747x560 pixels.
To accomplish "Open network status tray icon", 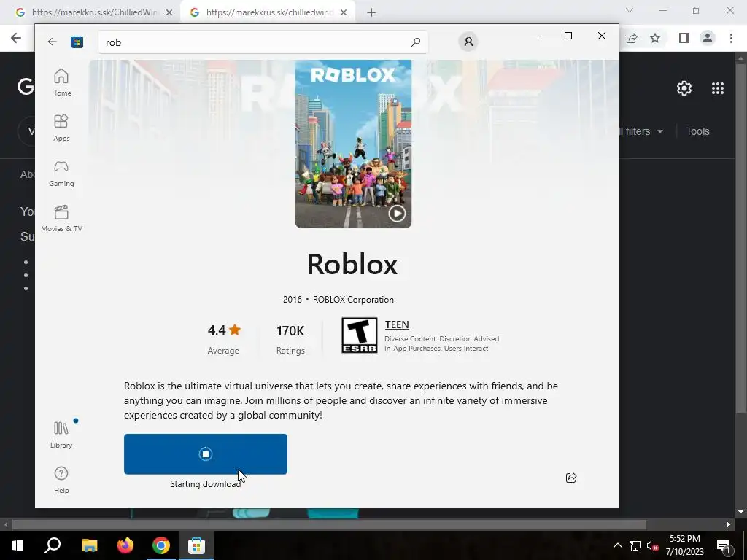I will (x=635, y=545).
